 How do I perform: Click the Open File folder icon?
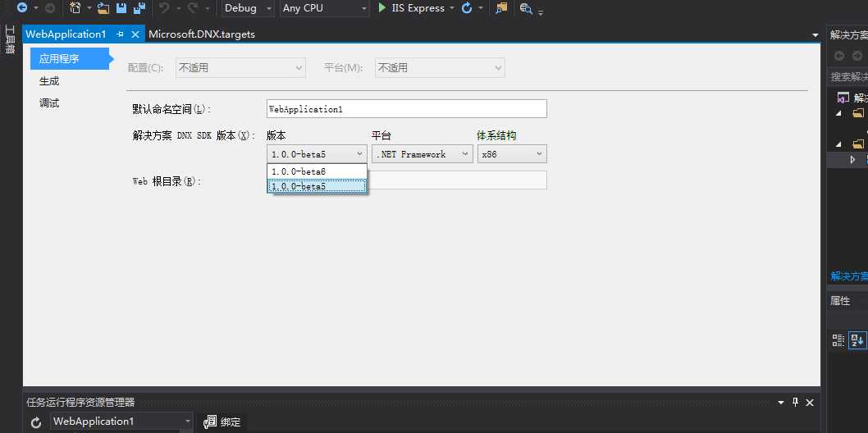click(x=103, y=7)
